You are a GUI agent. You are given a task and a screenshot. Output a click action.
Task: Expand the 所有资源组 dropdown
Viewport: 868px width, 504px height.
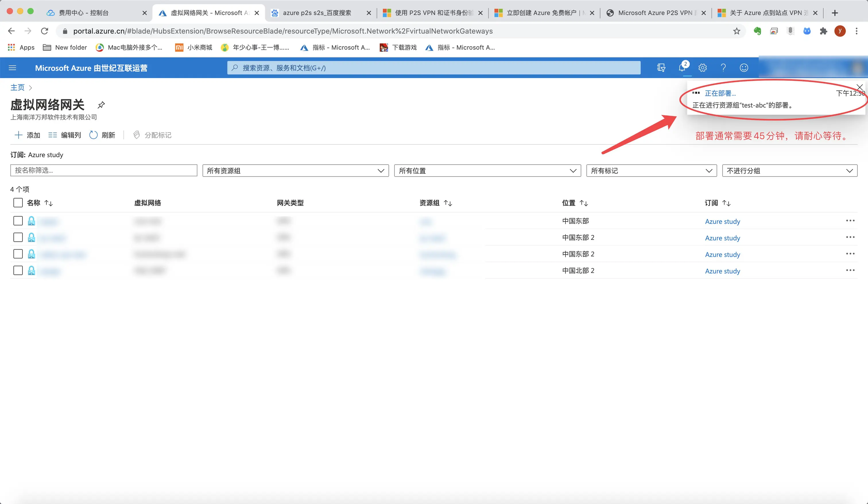(296, 171)
